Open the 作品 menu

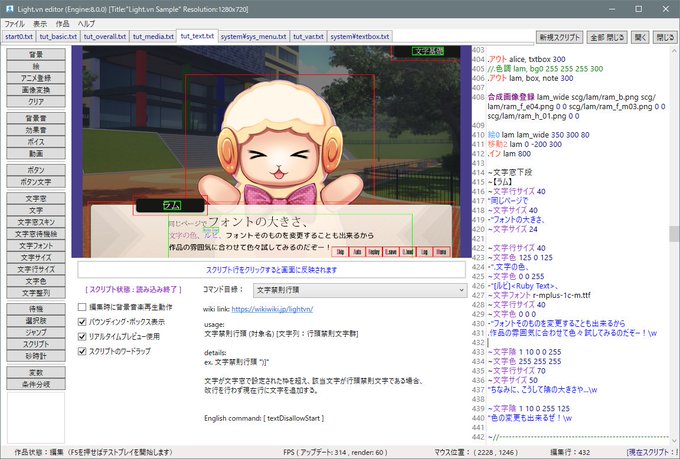62,23
